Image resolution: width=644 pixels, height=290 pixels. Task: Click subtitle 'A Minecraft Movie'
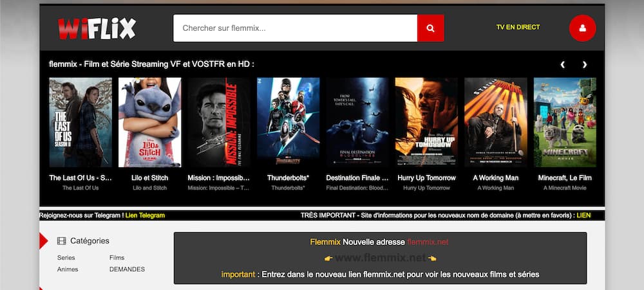pyautogui.click(x=565, y=188)
